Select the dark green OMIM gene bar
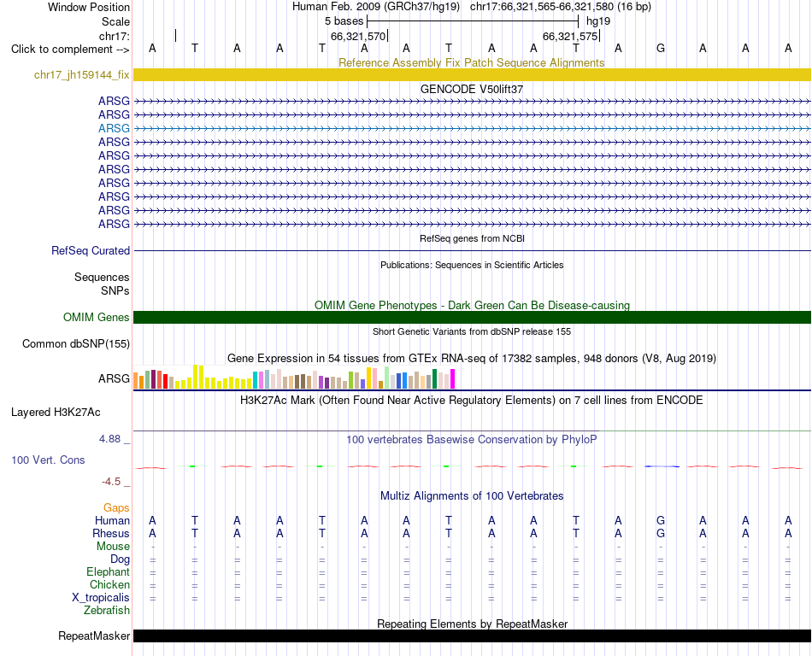The height and width of the screenshot is (656, 812). 472,317
